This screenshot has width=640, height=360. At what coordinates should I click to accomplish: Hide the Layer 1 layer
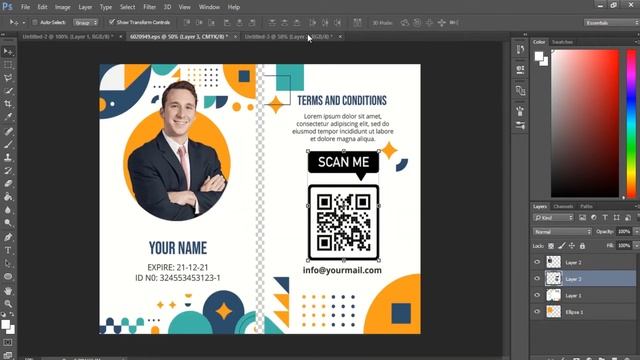(537, 295)
